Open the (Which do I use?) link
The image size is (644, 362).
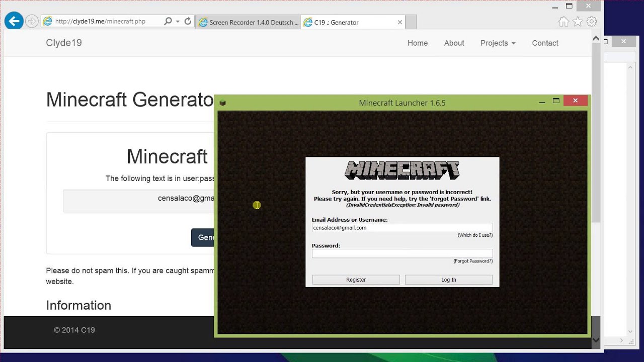475,235
